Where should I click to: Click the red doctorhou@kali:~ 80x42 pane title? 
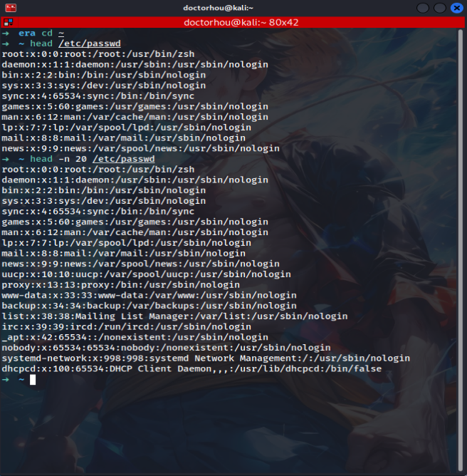pyautogui.click(x=241, y=22)
